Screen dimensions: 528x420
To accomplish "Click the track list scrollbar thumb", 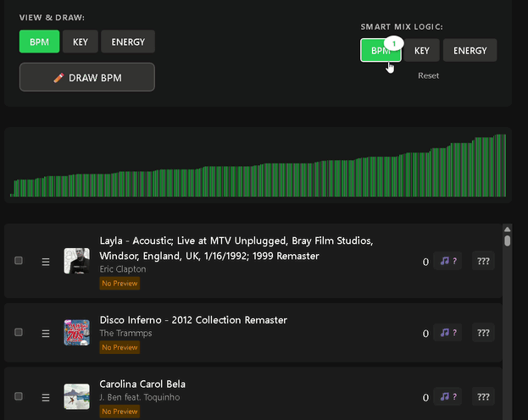I will pyautogui.click(x=507, y=240).
